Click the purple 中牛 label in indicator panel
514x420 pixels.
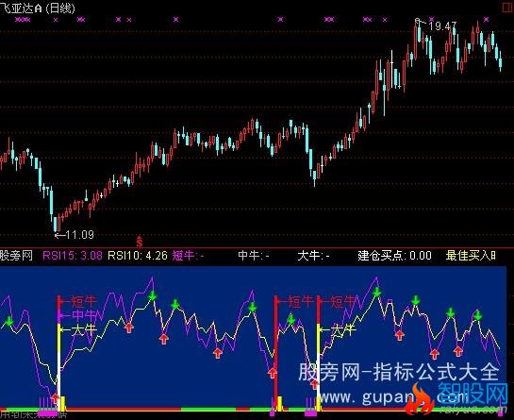click(x=84, y=315)
